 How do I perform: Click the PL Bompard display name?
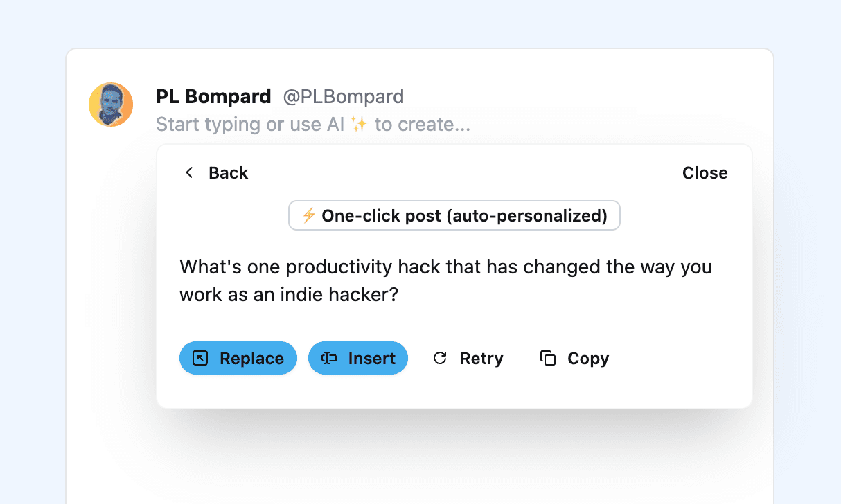point(213,96)
